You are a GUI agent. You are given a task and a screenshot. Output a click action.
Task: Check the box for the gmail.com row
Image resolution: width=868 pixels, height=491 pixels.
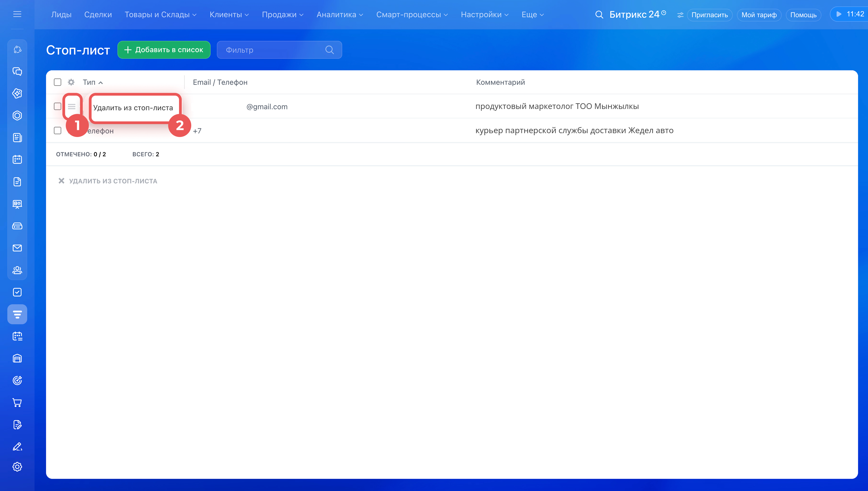pos(58,106)
